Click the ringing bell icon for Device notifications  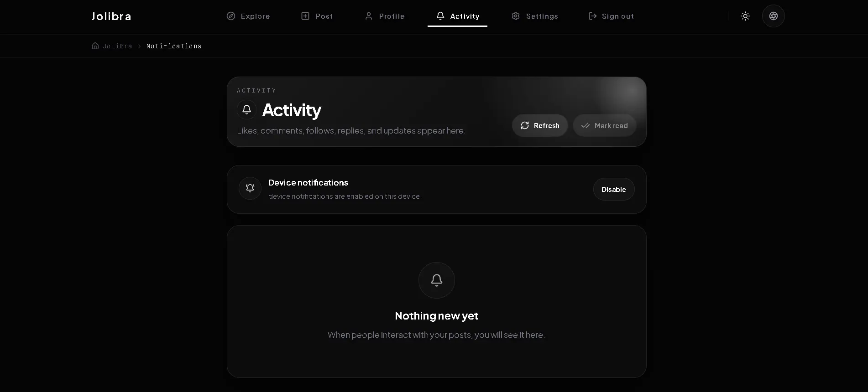point(250,188)
